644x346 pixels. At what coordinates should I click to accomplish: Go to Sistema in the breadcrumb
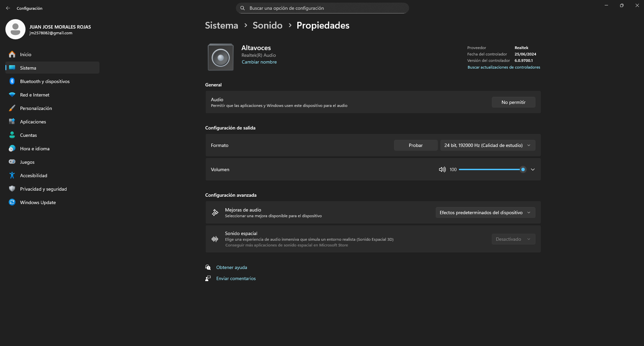(x=222, y=25)
